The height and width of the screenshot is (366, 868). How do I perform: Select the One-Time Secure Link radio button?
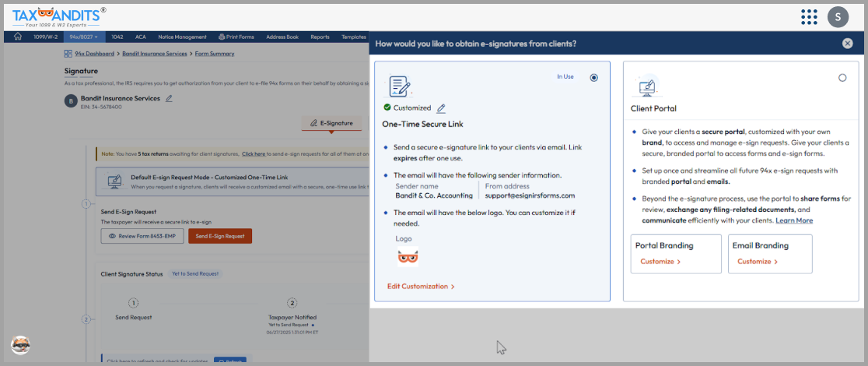point(594,78)
